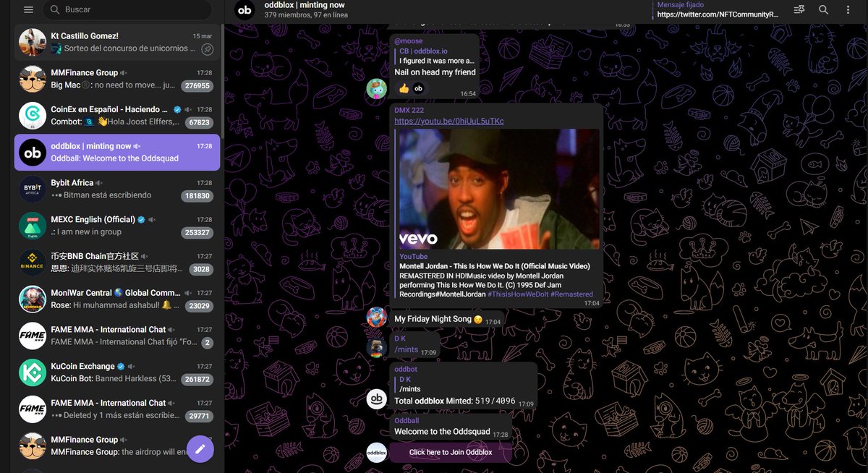Viewport: 868px width, 473px height.
Task: Open the KuCoin Exchange chat
Action: (x=116, y=372)
